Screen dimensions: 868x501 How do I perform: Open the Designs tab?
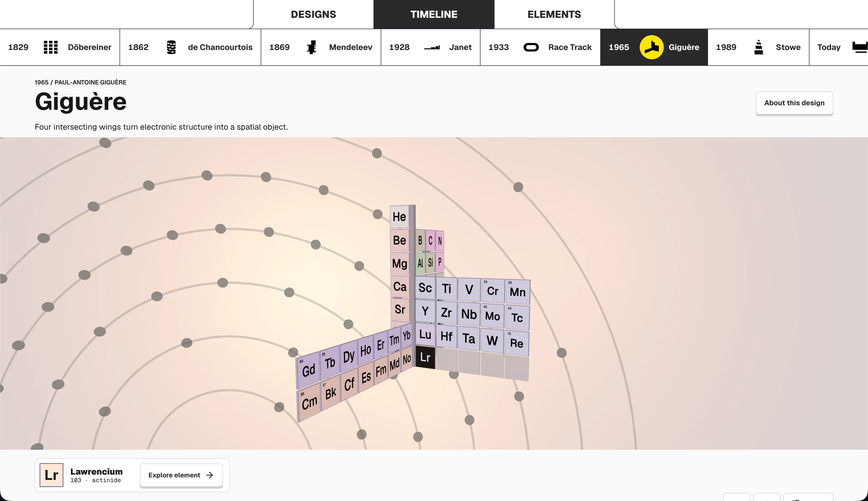click(313, 14)
